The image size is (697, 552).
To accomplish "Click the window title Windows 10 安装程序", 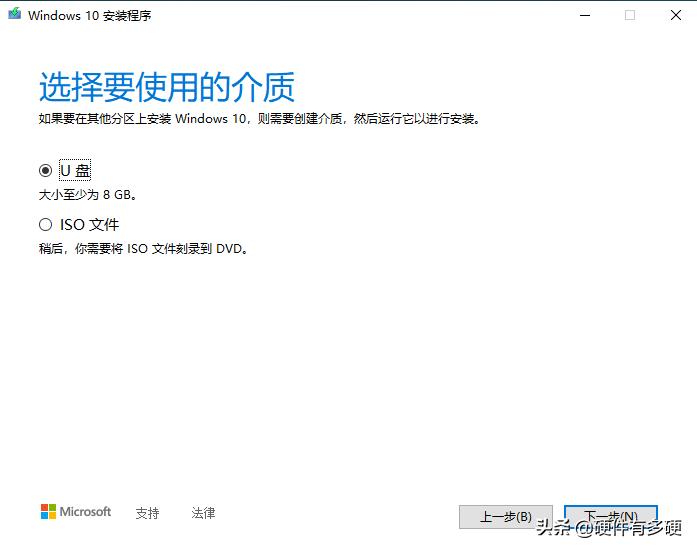I will 89,16.
